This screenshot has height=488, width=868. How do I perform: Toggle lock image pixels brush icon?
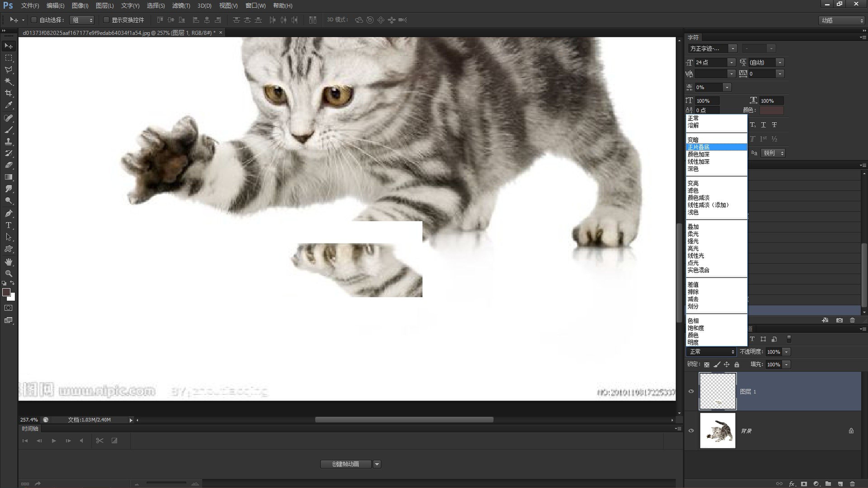(717, 365)
